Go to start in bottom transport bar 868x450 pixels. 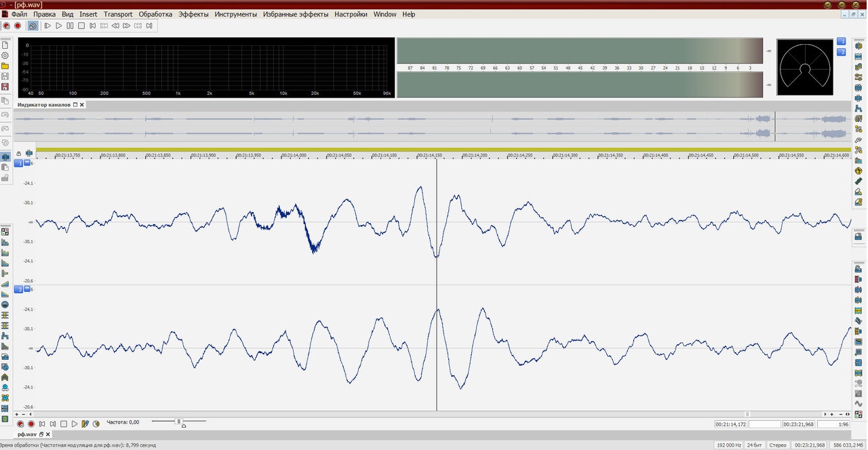click(42, 424)
